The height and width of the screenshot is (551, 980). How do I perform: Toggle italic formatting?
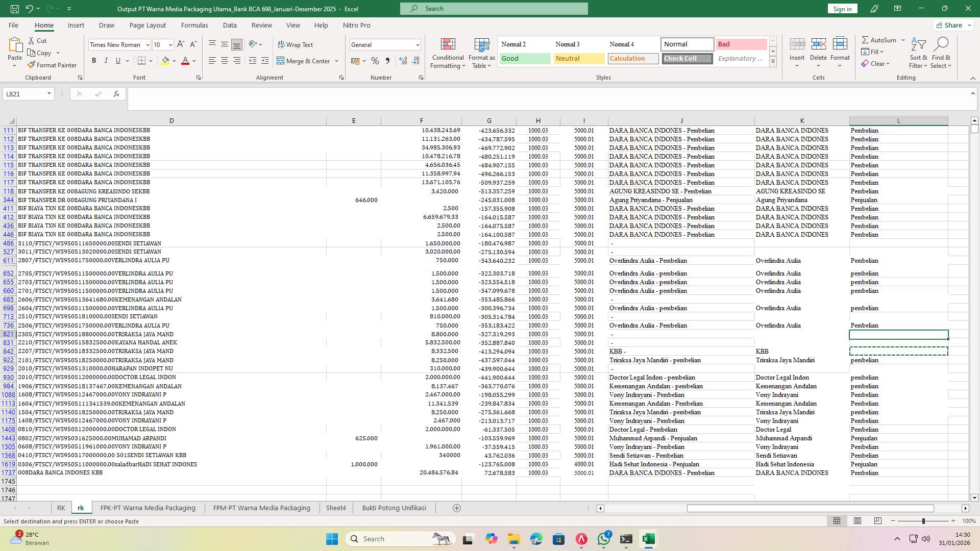[x=106, y=60]
